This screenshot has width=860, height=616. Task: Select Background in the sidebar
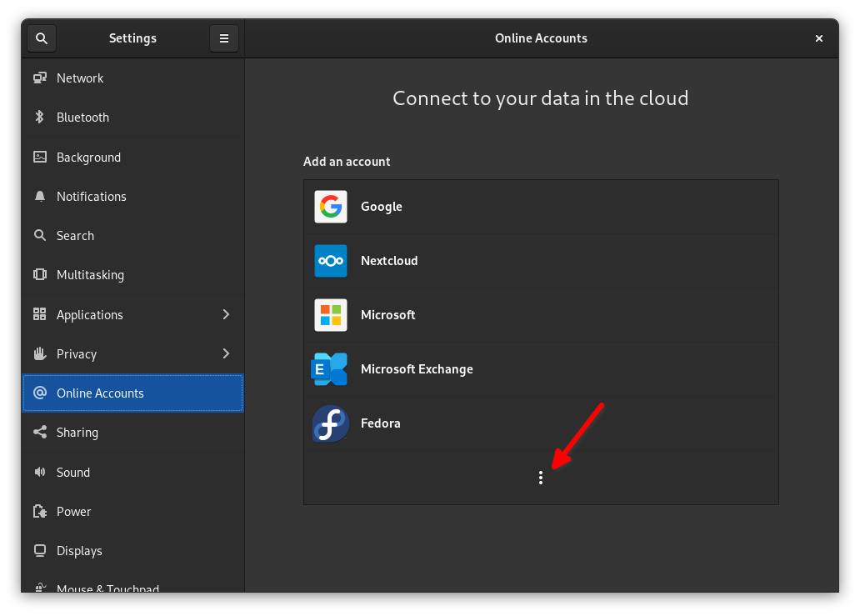click(x=88, y=158)
